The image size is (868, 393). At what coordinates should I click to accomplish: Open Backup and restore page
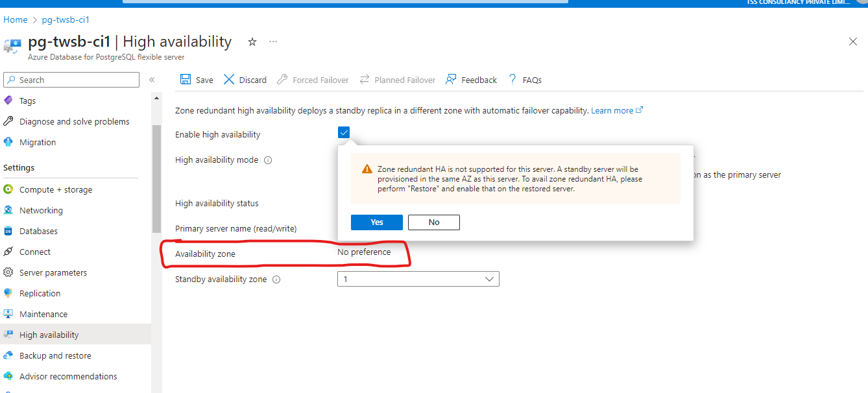[55, 355]
